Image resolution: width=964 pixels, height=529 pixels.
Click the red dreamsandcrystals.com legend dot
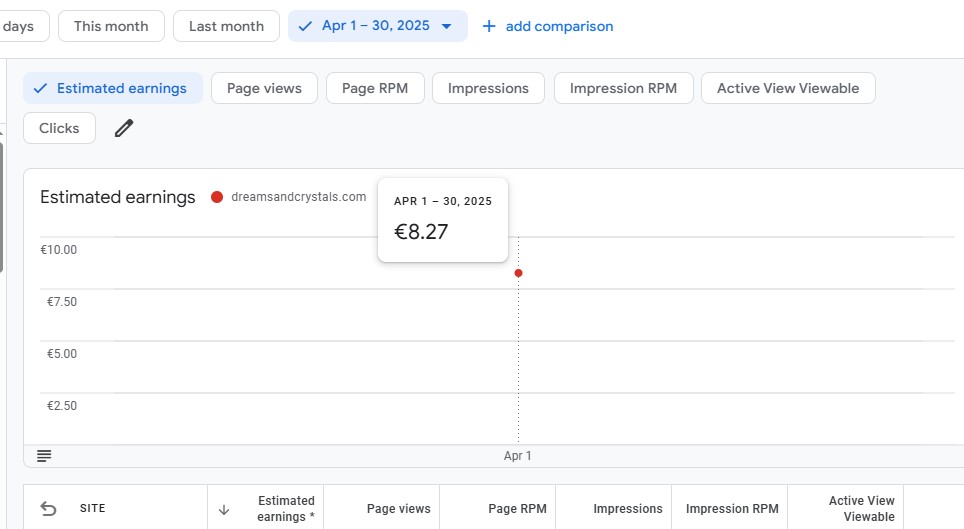pyautogui.click(x=216, y=197)
